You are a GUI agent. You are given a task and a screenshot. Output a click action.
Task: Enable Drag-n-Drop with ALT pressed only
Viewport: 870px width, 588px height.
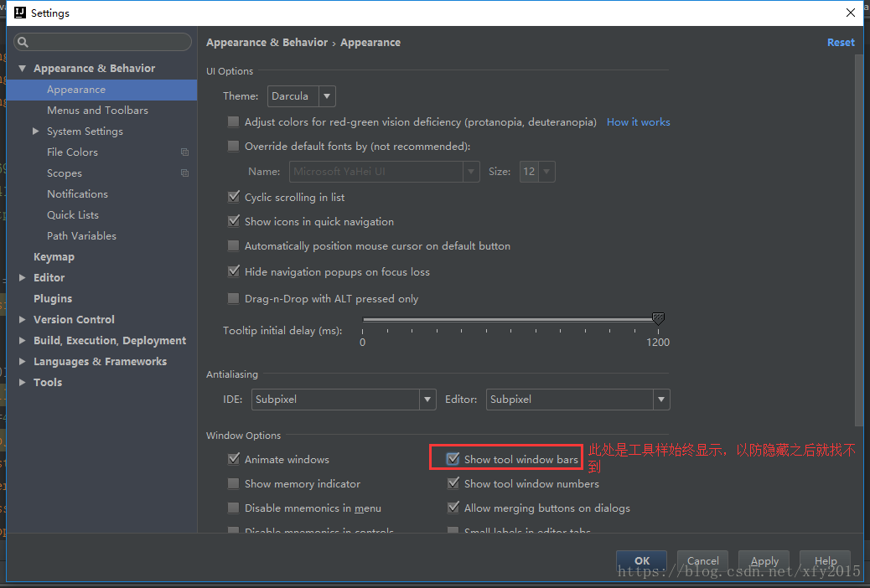pyautogui.click(x=234, y=298)
